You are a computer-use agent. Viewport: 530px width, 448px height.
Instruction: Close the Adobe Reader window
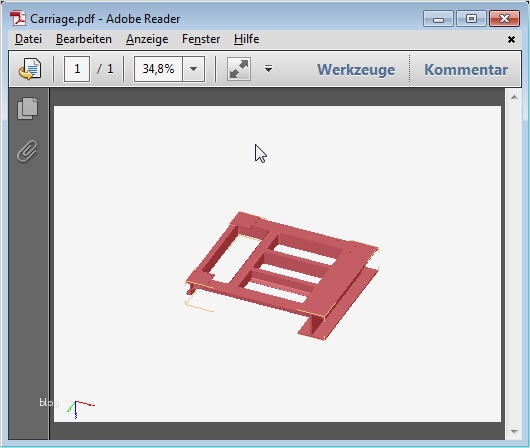click(x=504, y=19)
